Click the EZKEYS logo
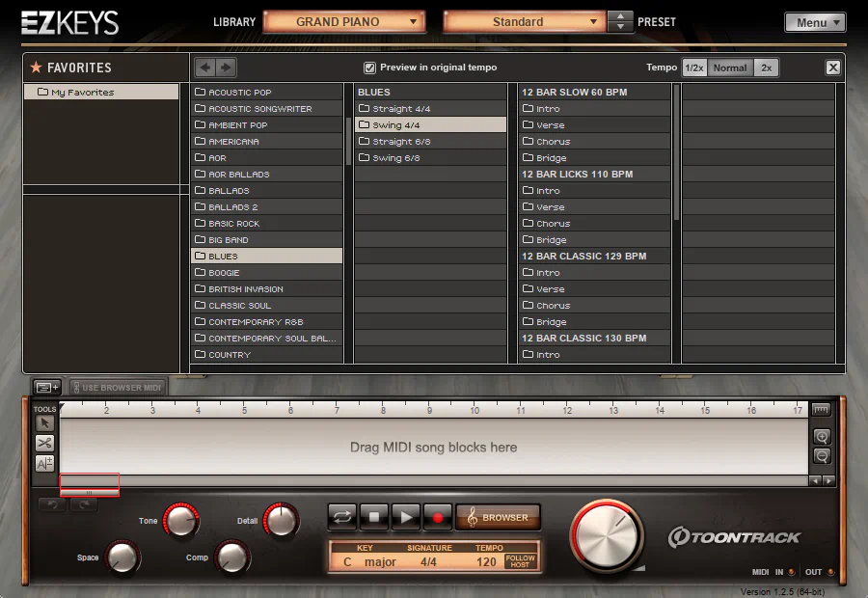This screenshot has height=598, width=868. click(69, 23)
